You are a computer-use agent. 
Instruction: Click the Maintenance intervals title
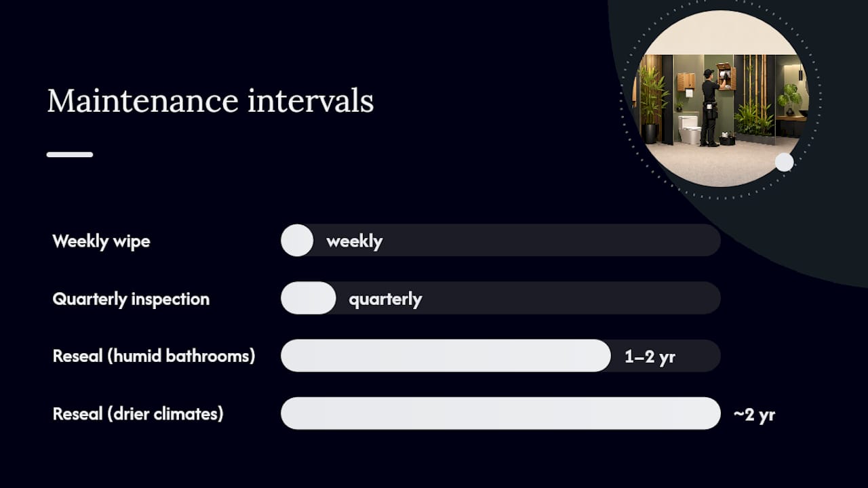(x=210, y=101)
